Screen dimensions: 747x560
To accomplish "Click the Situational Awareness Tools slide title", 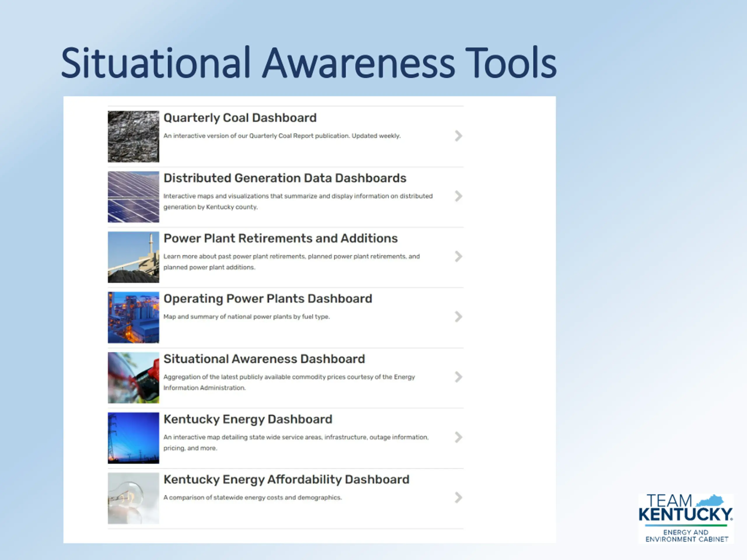I will (x=309, y=63).
